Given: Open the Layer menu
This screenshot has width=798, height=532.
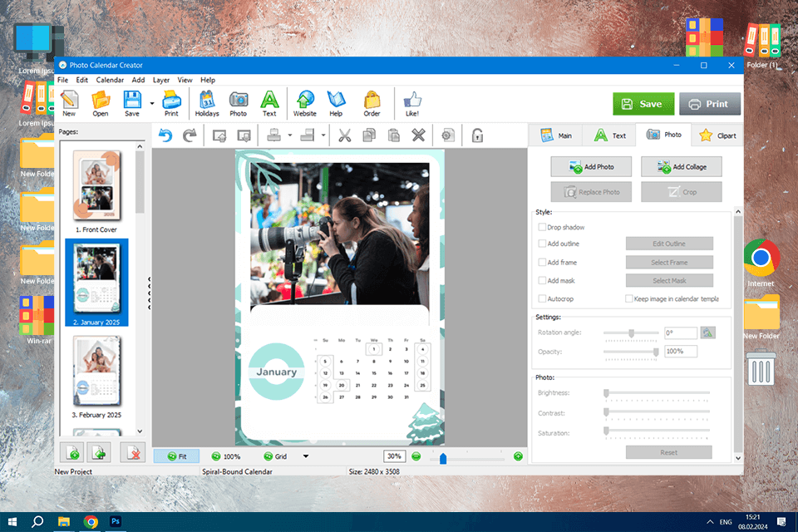Looking at the screenshot, I should click(x=161, y=80).
